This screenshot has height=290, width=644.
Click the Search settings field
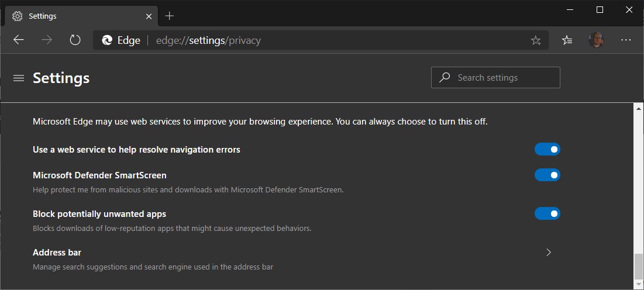pyautogui.click(x=495, y=78)
